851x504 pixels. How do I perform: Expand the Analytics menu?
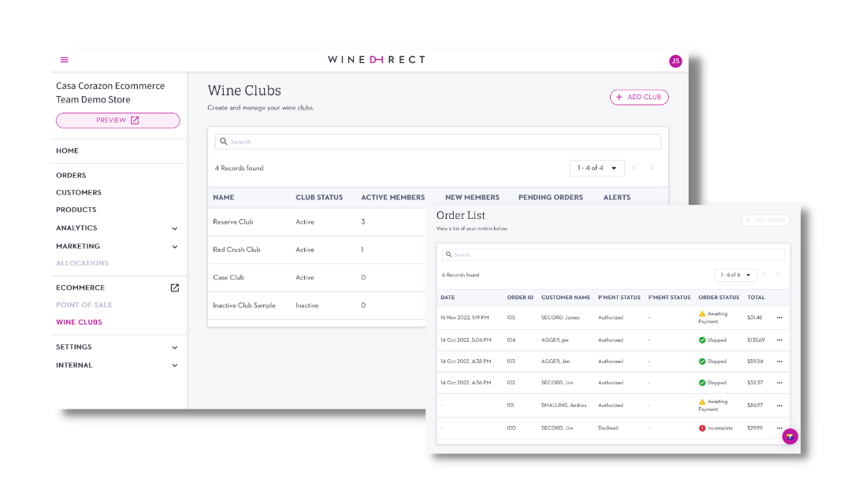tap(175, 228)
